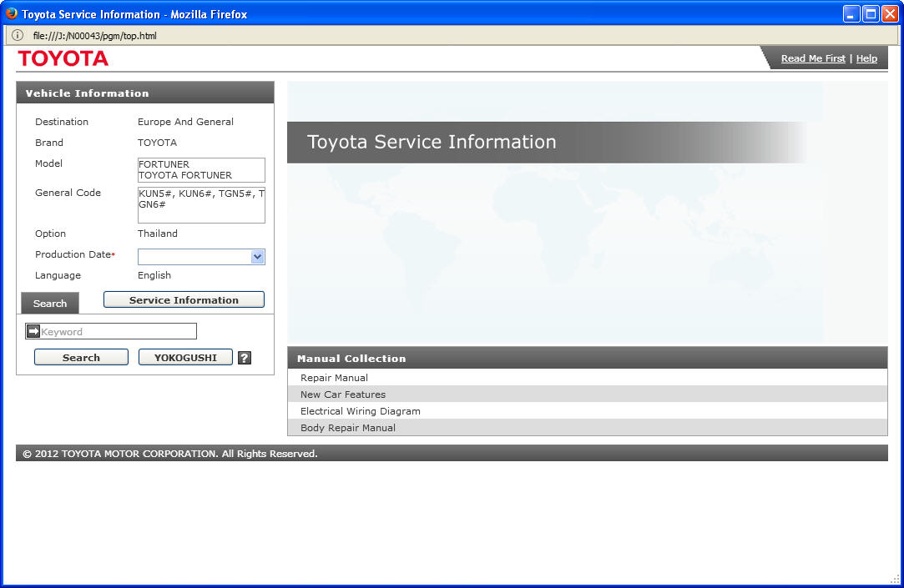
Task: Click the Europe And General destination value
Action: tap(185, 122)
